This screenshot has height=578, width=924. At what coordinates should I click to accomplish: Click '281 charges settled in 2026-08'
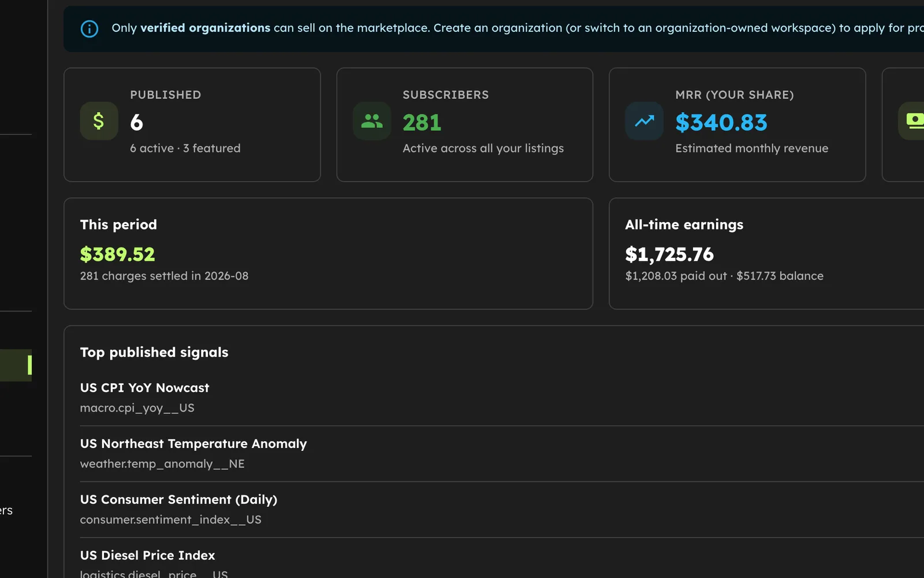[164, 276]
